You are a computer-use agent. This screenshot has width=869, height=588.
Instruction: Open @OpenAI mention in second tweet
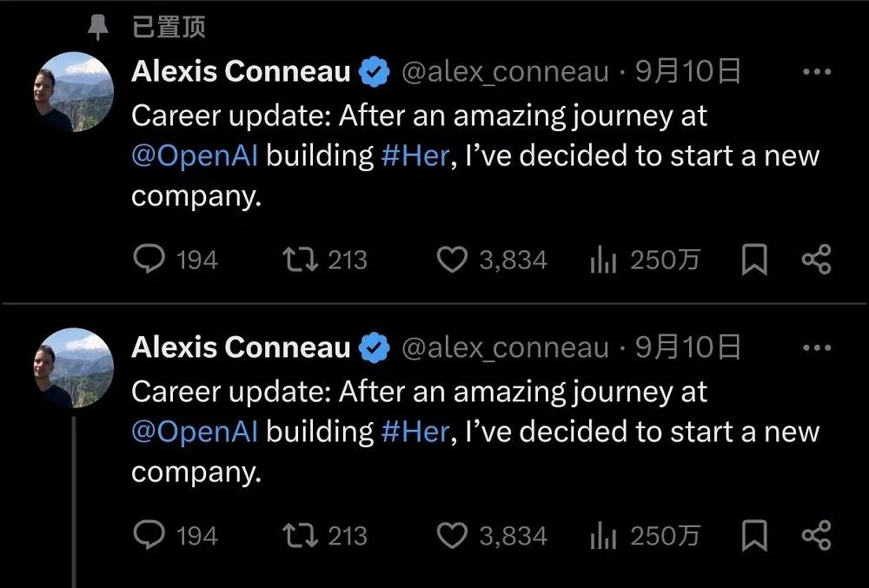(x=195, y=432)
